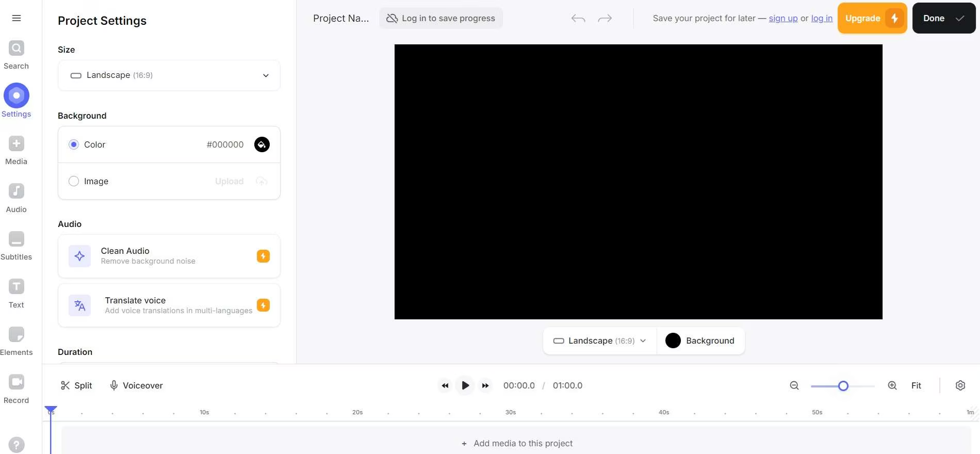Select the Color background radio button
The width and height of the screenshot is (980, 454).
coord(74,144)
